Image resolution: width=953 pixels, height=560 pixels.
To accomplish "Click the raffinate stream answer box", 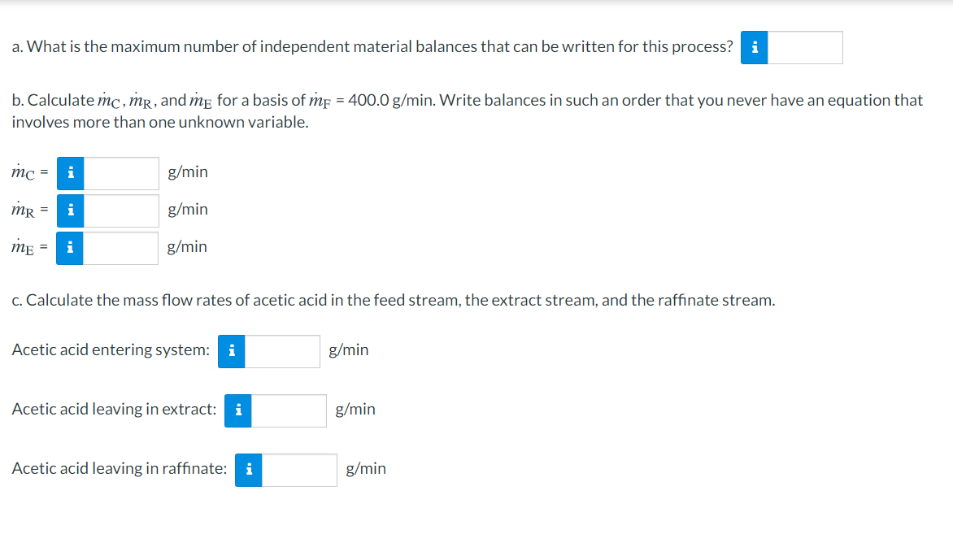I will coord(298,470).
